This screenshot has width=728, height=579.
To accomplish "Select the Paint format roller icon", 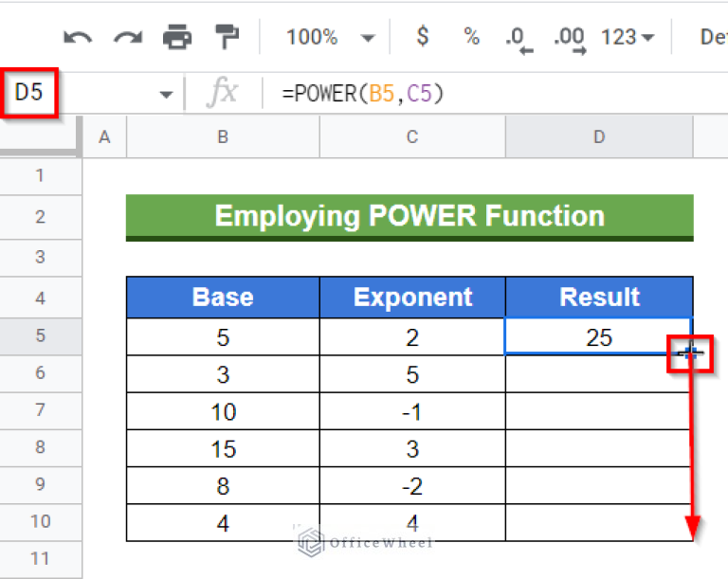I will [227, 37].
